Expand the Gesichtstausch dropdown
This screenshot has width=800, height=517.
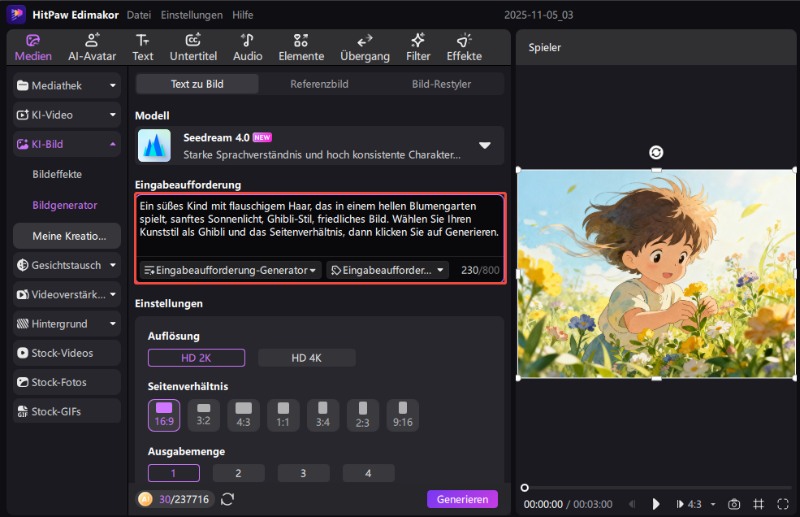click(113, 265)
